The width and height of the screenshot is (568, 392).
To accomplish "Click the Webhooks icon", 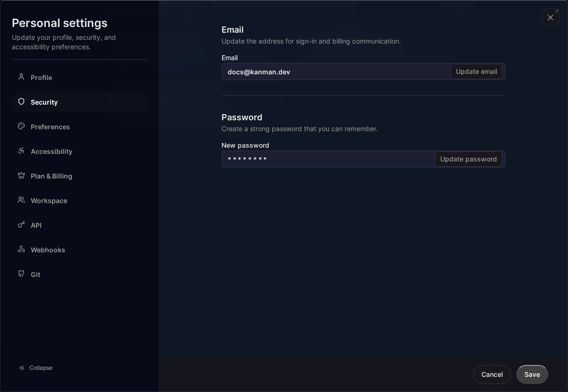I will tap(21, 249).
